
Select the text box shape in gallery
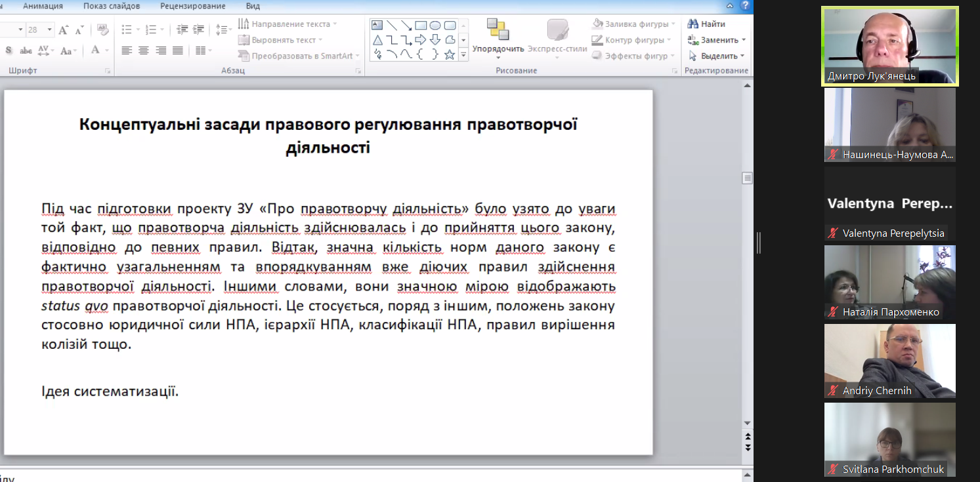(377, 26)
